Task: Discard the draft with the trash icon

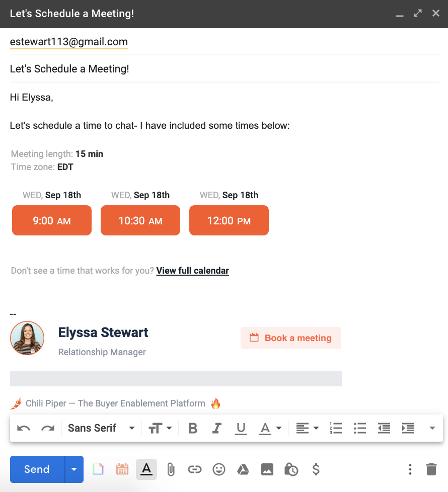Action: [x=431, y=469]
